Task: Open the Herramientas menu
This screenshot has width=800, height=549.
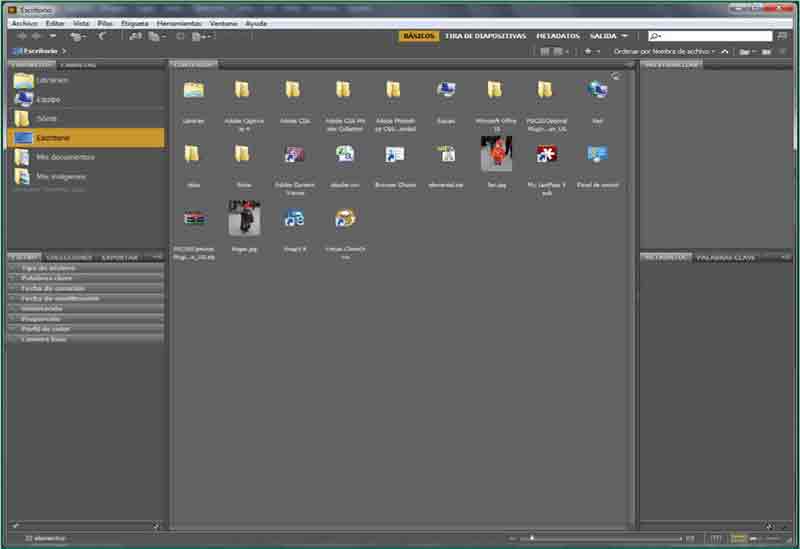Action: tap(178, 22)
